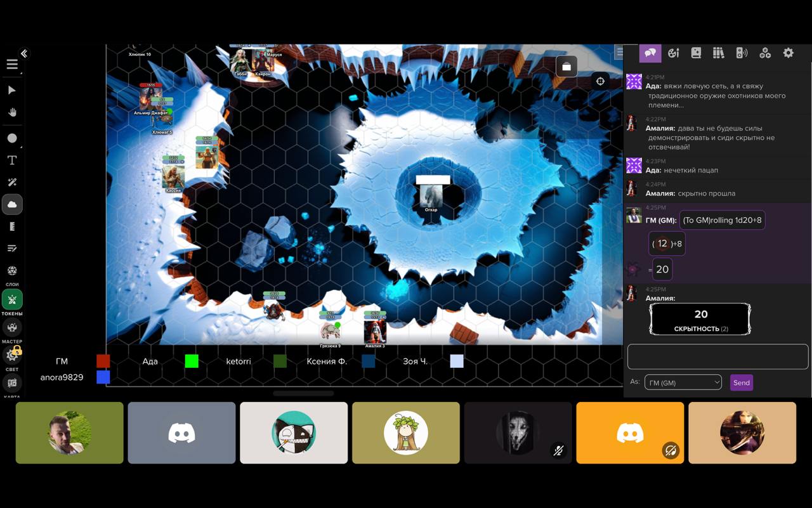812x508 pixels.
Task: Click the fog of war cloud tool
Action: [x=12, y=205]
